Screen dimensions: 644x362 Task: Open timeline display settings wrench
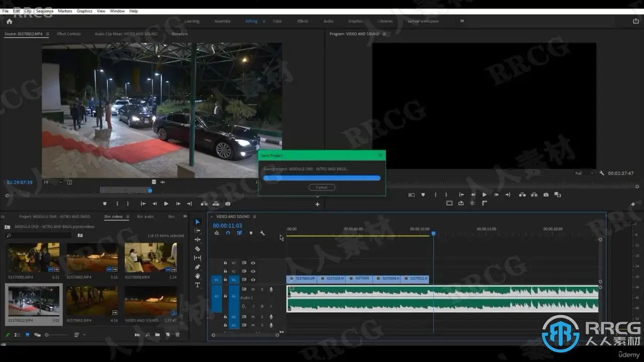click(x=262, y=233)
